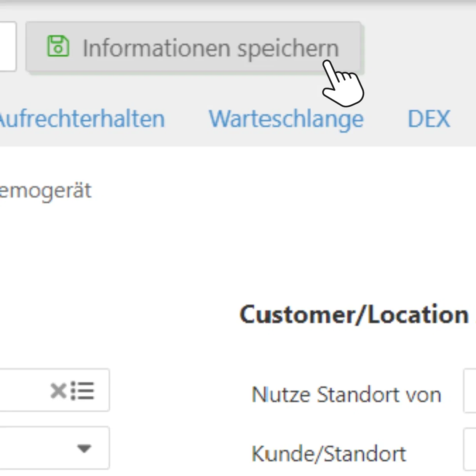Click the green floppy disk save icon

point(58,46)
